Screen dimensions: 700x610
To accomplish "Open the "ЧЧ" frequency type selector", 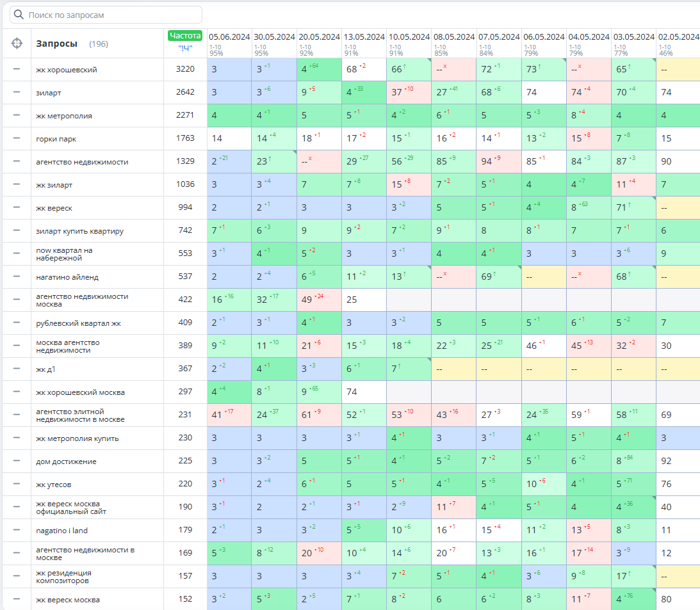I will click(x=185, y=47).
